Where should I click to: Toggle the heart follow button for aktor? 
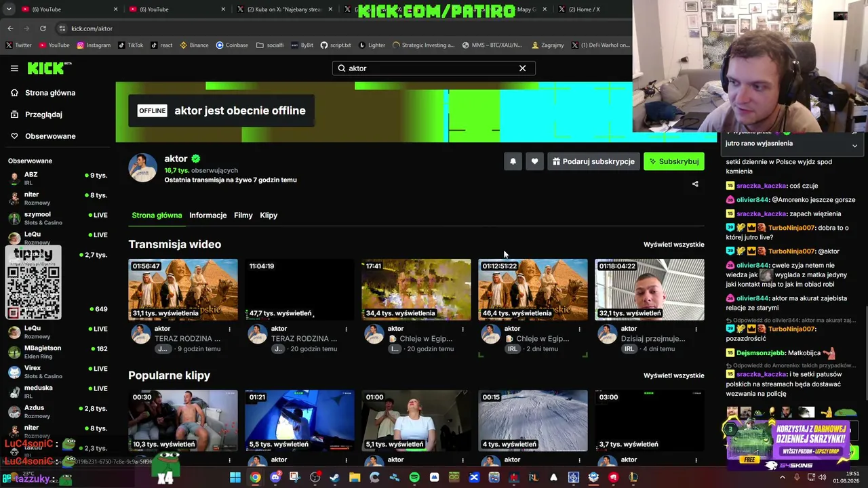coord(534,161)
